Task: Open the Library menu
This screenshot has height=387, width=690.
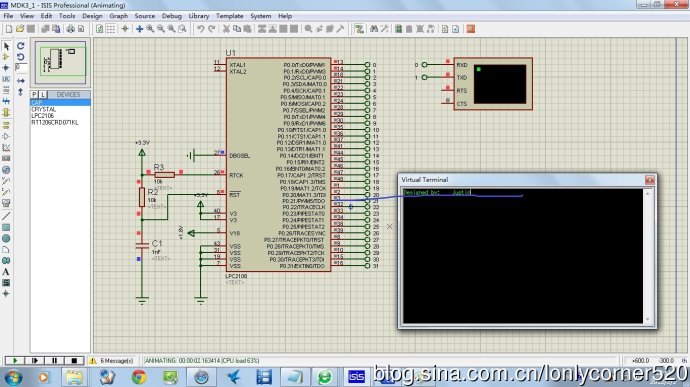Action: (199, 16)
